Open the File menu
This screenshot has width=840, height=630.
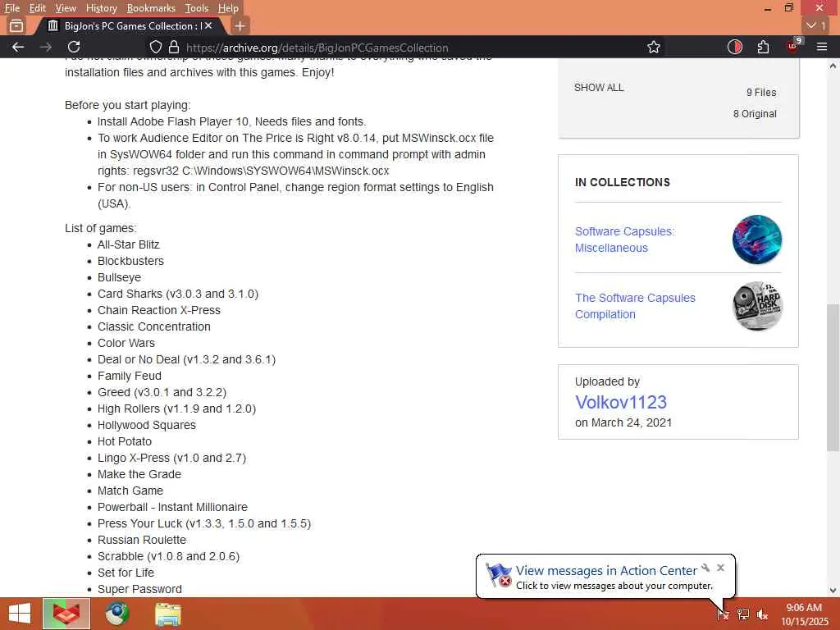(11, 8)
